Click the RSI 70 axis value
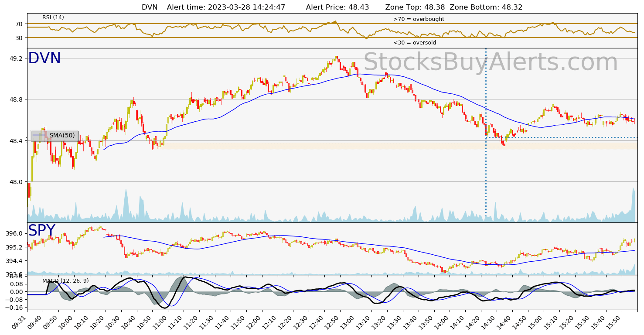Screen dimensions: 644x335 19,24
